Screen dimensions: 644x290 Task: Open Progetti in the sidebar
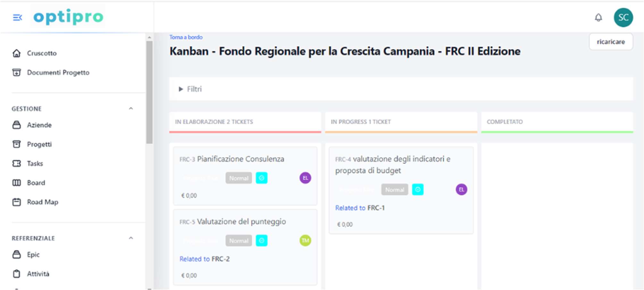[x=39, y=144]
